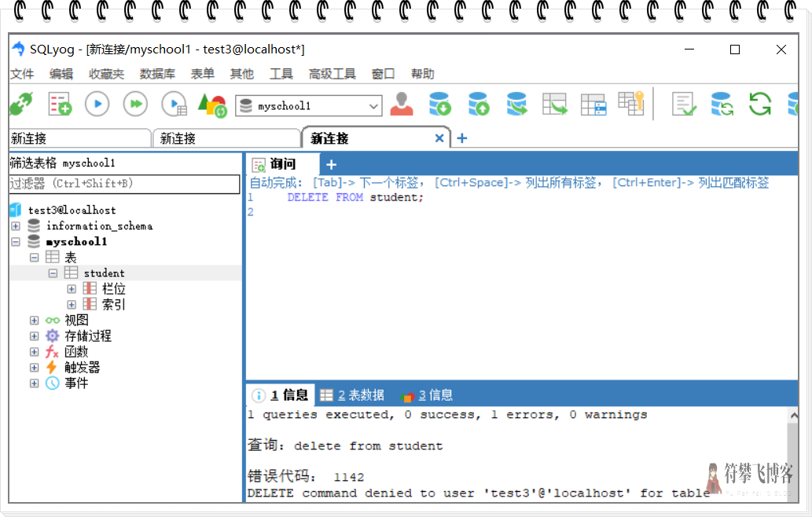
Task: Click the database import down-arrow icon
Action: point(440,104)
